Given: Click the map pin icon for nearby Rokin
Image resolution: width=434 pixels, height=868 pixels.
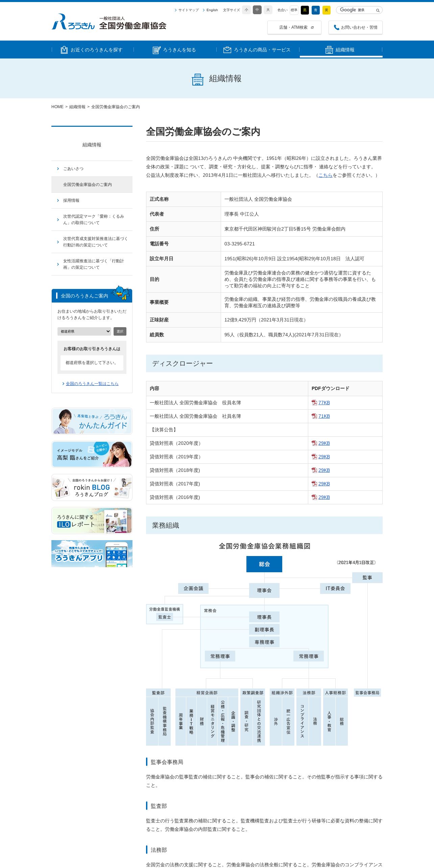Looking at the screenshot, I should (x=64, y=50).
